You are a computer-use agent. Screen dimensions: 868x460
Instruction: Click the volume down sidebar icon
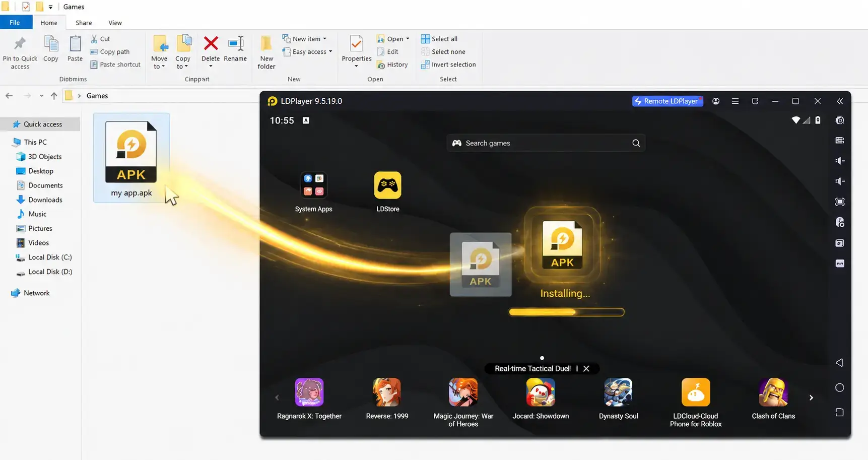[x=840, y=181]
